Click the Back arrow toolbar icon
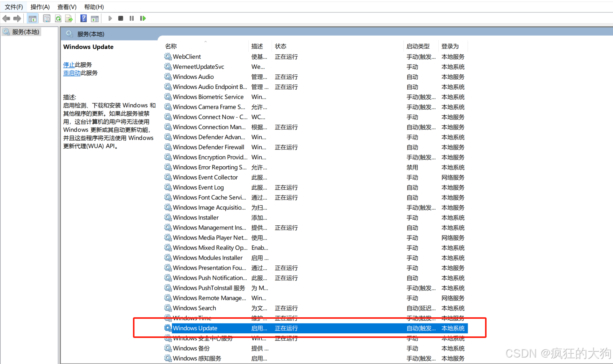 [x=6, y=18]
